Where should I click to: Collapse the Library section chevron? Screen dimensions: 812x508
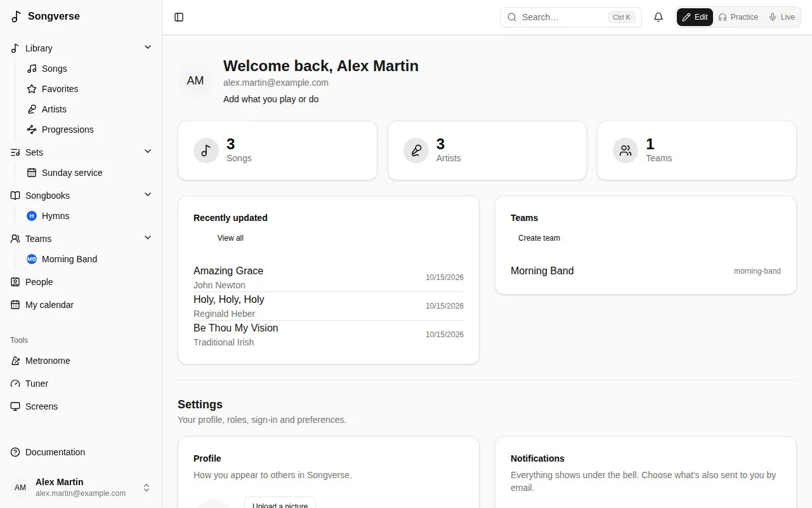[x=148, y=48]
